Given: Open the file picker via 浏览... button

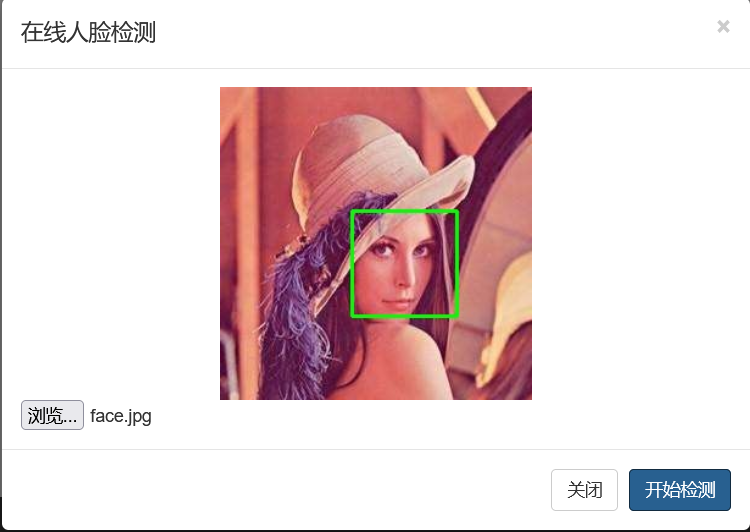Looking at the screenshot, I should tap(52, 415).
